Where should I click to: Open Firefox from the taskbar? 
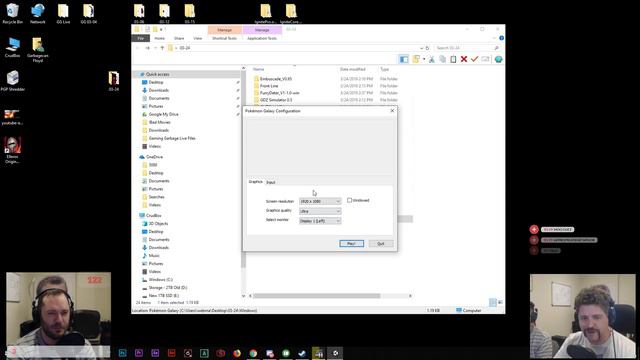coord(237,353)
